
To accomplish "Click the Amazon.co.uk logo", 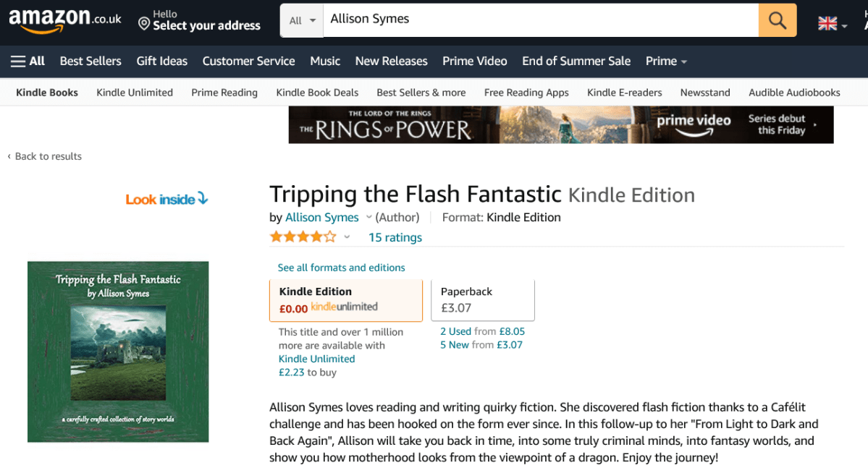I will [65, 21].
